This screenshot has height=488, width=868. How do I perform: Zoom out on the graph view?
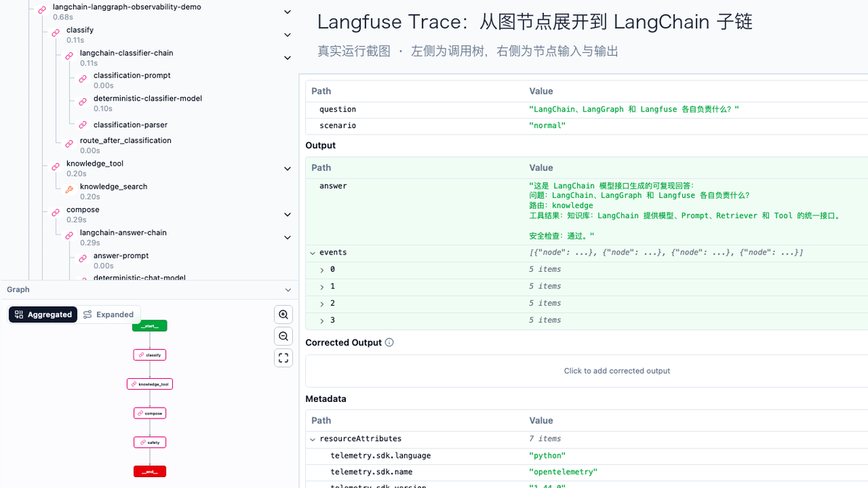click(x=284, y=336)
